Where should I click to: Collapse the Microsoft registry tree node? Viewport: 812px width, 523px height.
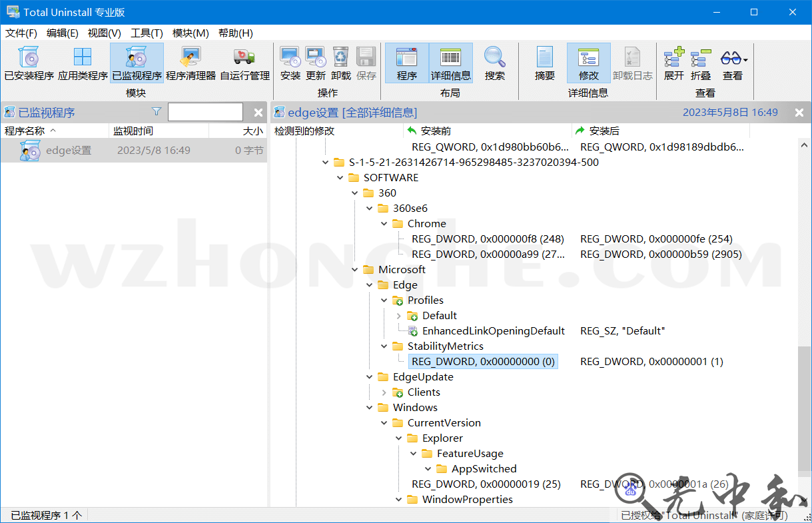tap(355, 269)
